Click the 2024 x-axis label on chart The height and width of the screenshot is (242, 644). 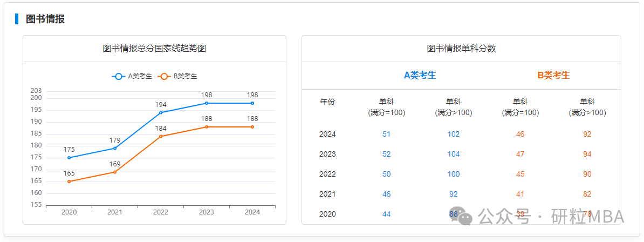[x=252, y=212]
